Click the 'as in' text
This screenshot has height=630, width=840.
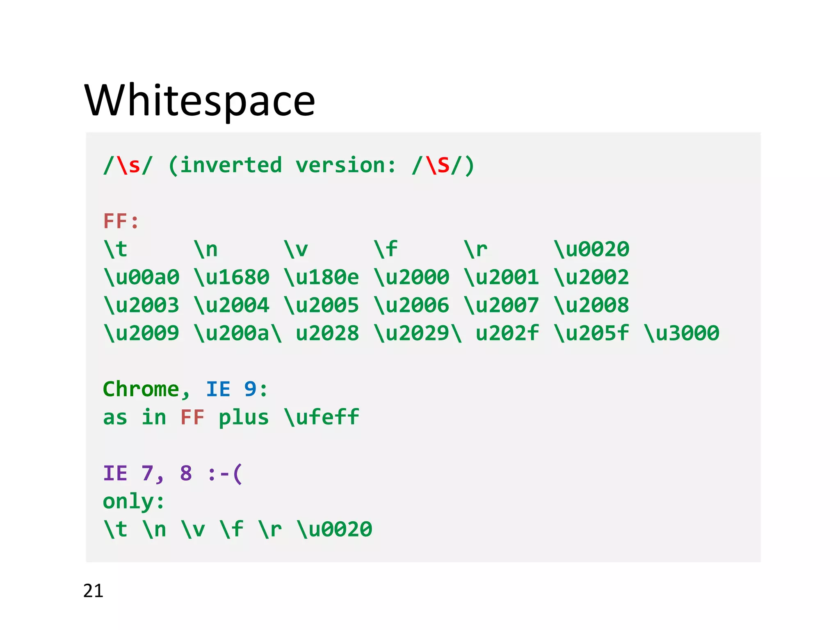(135, 418)
